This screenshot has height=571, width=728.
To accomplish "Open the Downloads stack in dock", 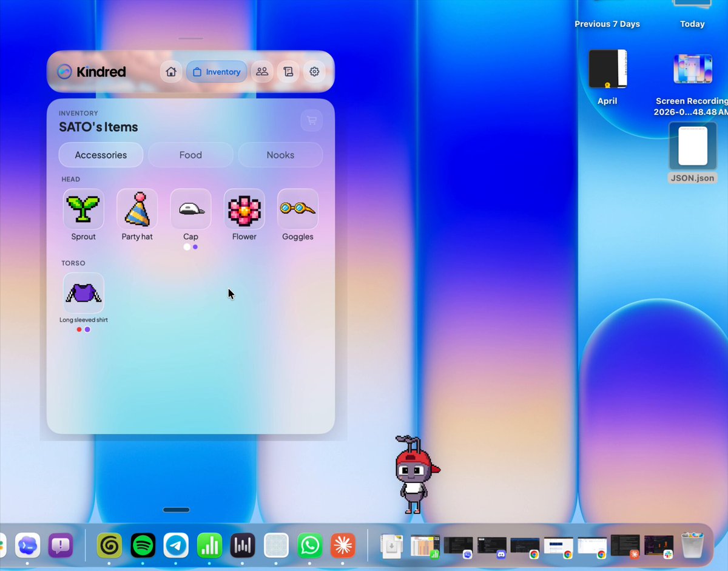I will pyautogui.click(x=391, y=546).
